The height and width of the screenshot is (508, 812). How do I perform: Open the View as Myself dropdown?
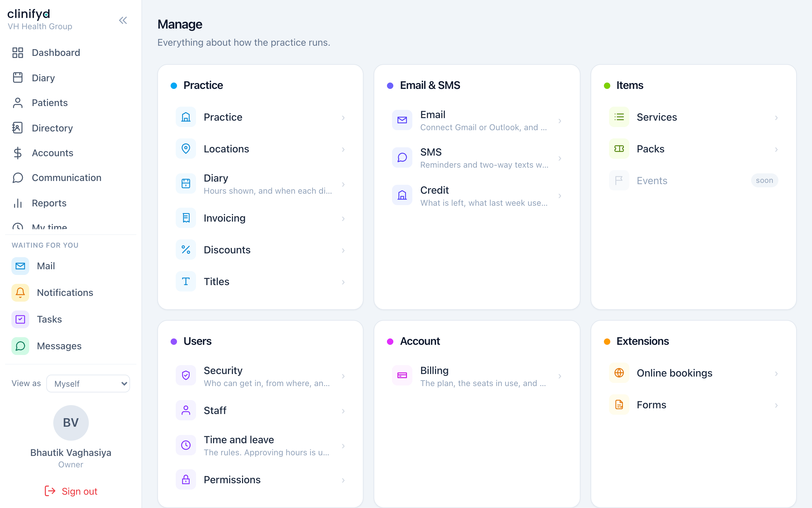click(88, 384)
